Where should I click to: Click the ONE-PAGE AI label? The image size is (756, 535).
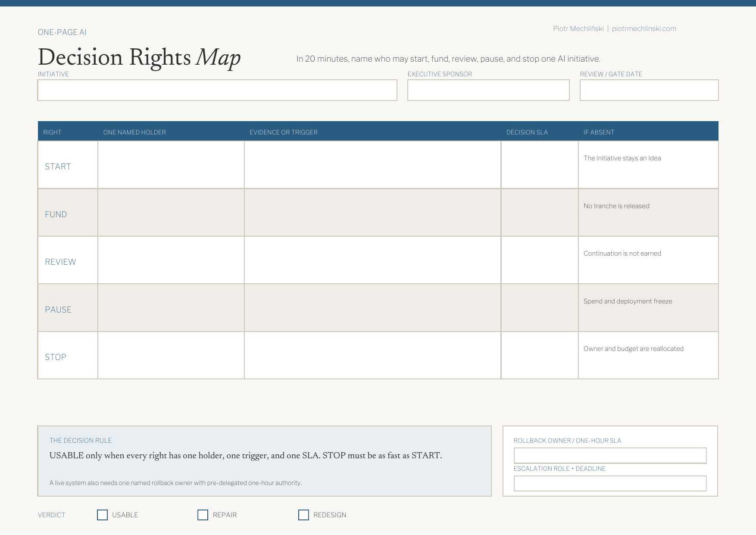(62, 32)
